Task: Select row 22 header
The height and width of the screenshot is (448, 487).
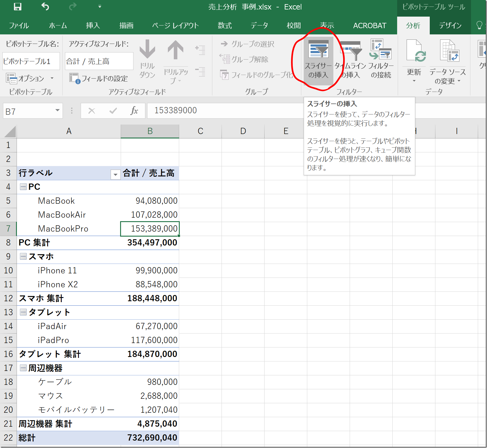Action: pos(8,438)
